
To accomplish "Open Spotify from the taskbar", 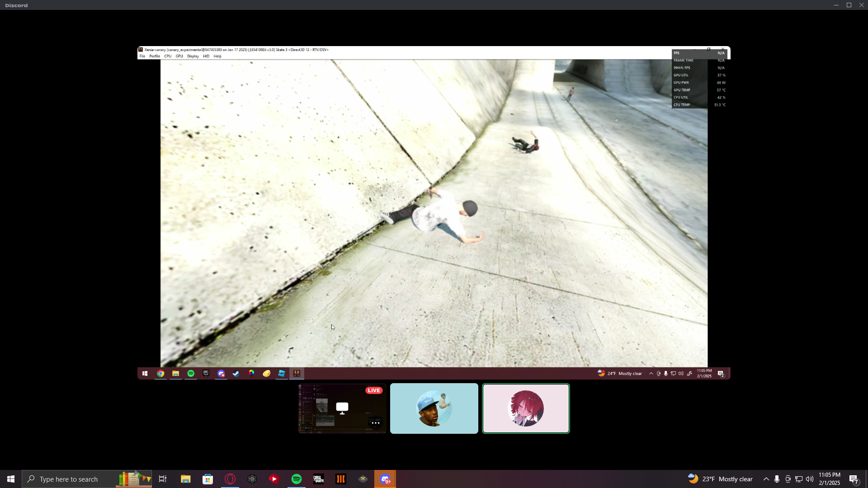I will tap(297, 479).
